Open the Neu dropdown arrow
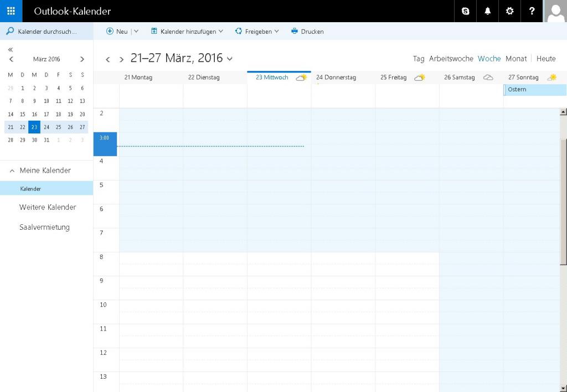The image size is (567, 392). click(x=136, y=32)
